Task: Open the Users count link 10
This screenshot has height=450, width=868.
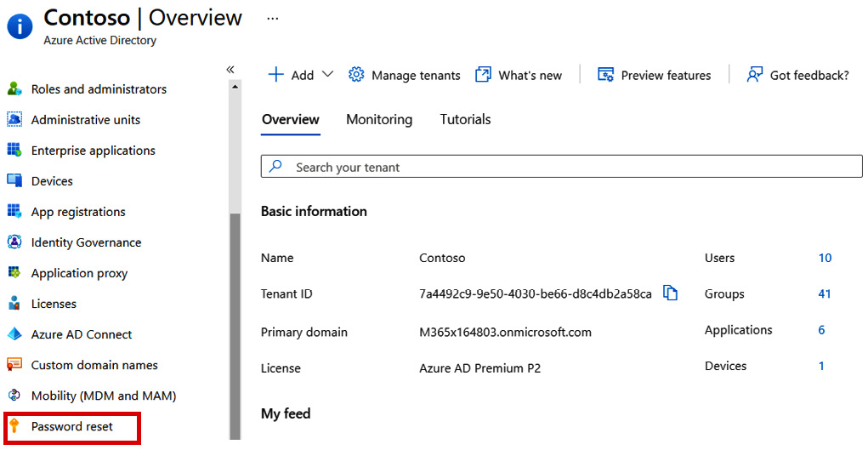Action: coord(825,258)
